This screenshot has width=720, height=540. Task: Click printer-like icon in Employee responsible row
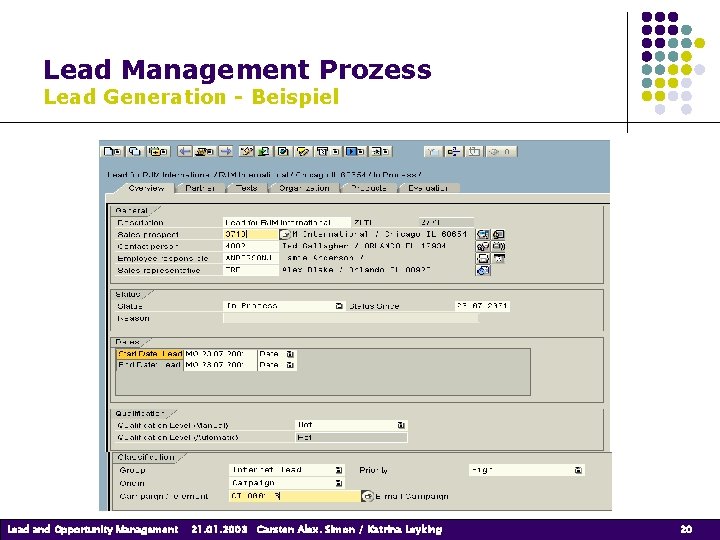coord(483,259)
